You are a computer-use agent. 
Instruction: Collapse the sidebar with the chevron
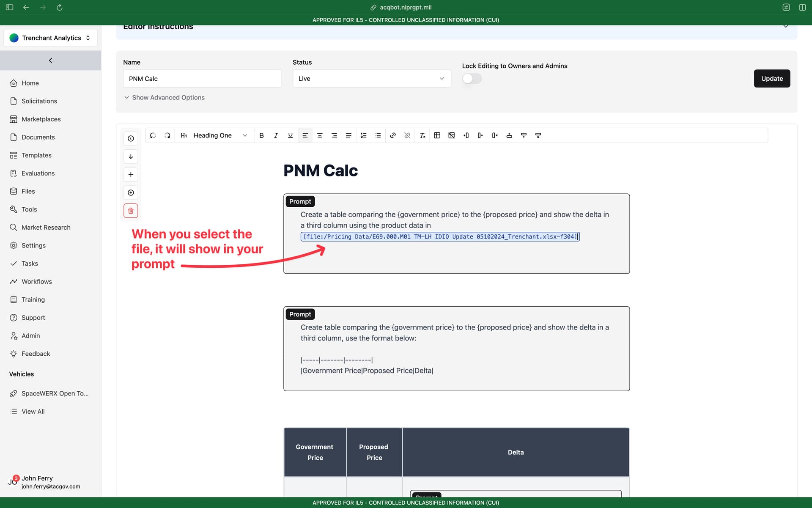point(50,60)
